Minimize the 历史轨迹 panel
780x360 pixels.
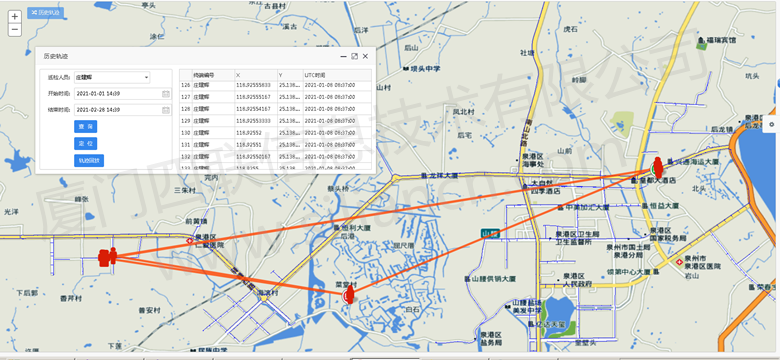(343, 57)
